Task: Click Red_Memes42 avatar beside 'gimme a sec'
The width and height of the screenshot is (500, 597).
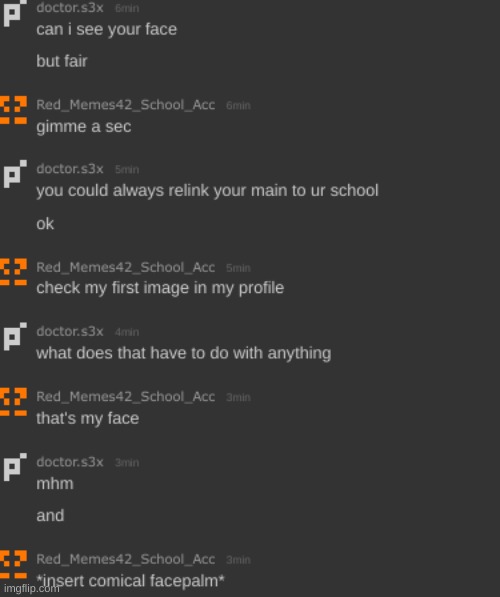Action: click(14, 110)
